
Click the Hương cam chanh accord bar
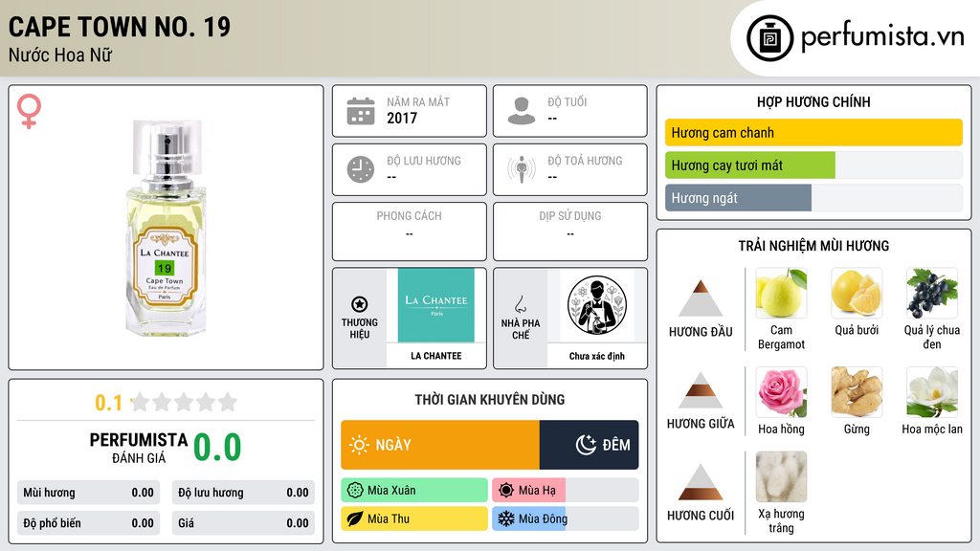pyautogui.click(x=813, y=132)
